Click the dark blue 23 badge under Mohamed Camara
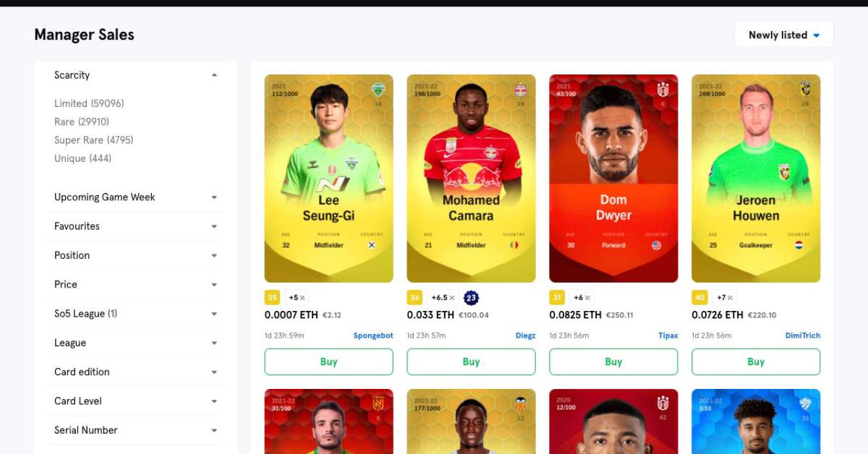 click(x=471, y=297)
